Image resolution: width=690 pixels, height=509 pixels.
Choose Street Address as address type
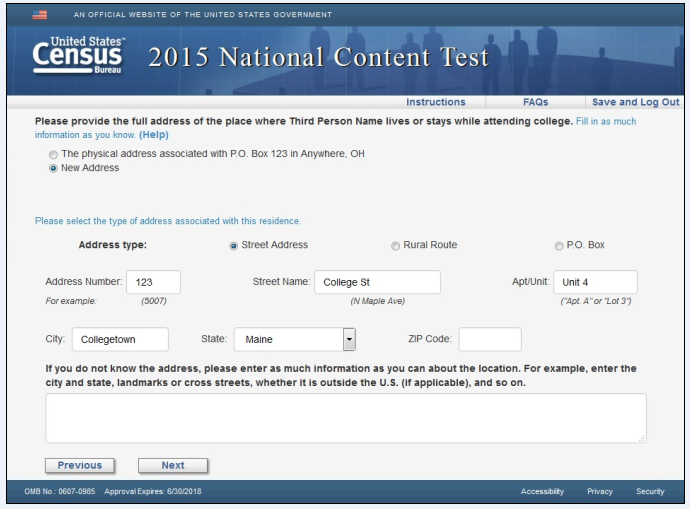[234, 246]
